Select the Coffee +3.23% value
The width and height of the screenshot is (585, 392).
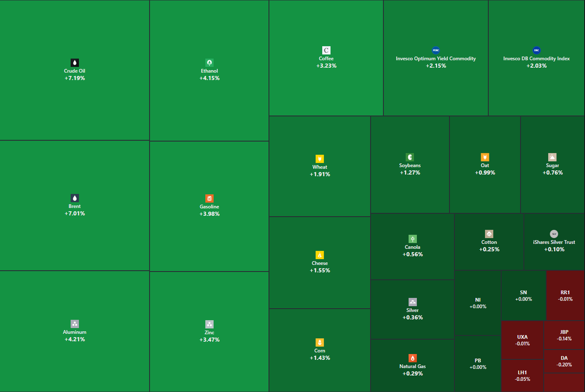tap(326, 66)
